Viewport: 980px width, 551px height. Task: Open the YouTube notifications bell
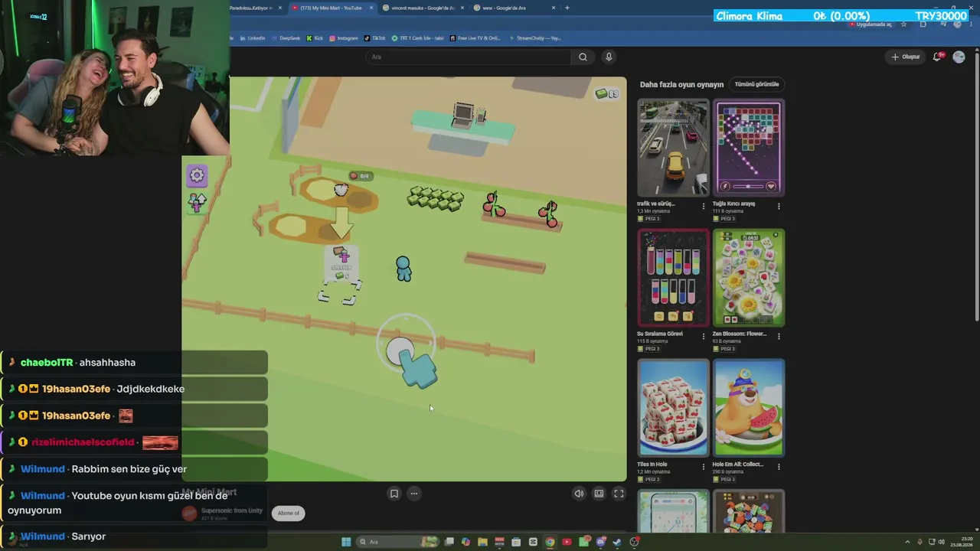pyautogui.click(x=937, y=57)
